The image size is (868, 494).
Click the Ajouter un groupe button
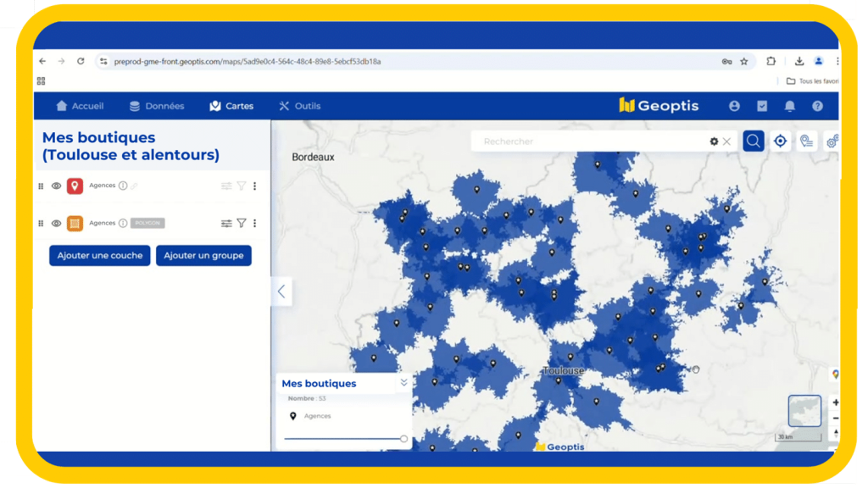pos(203,255)
